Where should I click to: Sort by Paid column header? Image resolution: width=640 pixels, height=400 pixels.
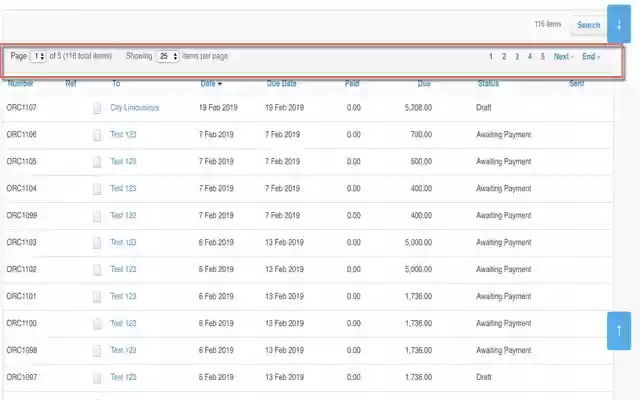[x=352, y=84]
